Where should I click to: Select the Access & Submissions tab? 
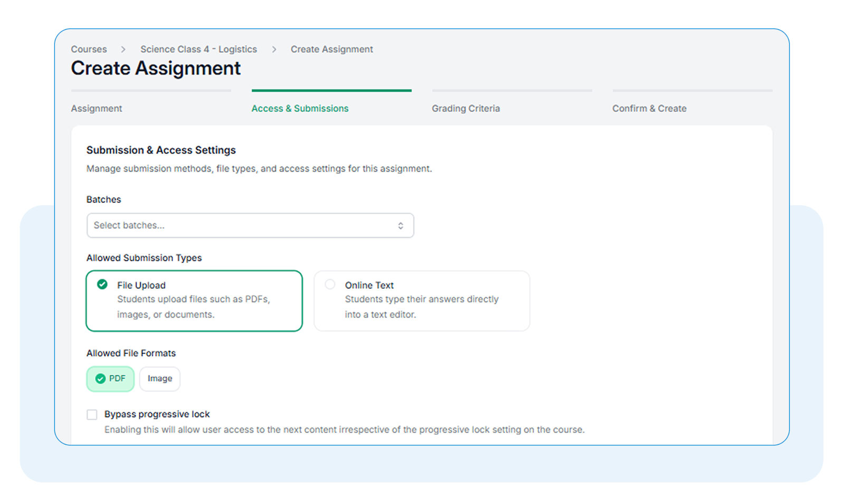[300, 108]
